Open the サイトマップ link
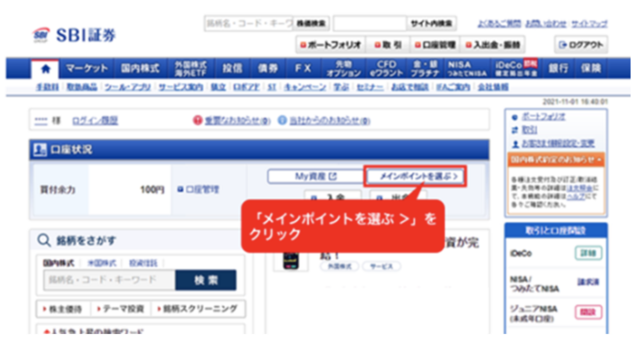Screen dimensions: 644x356 point(589,24)
